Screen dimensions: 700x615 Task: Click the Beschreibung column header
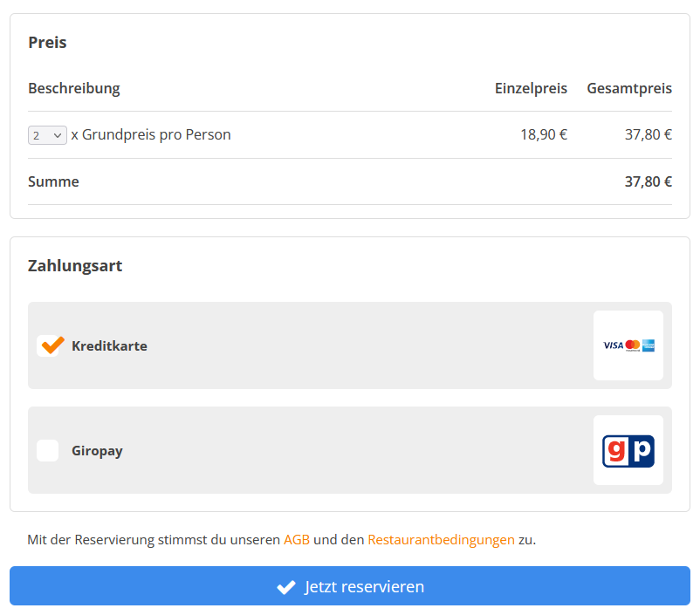click(74, 88)
